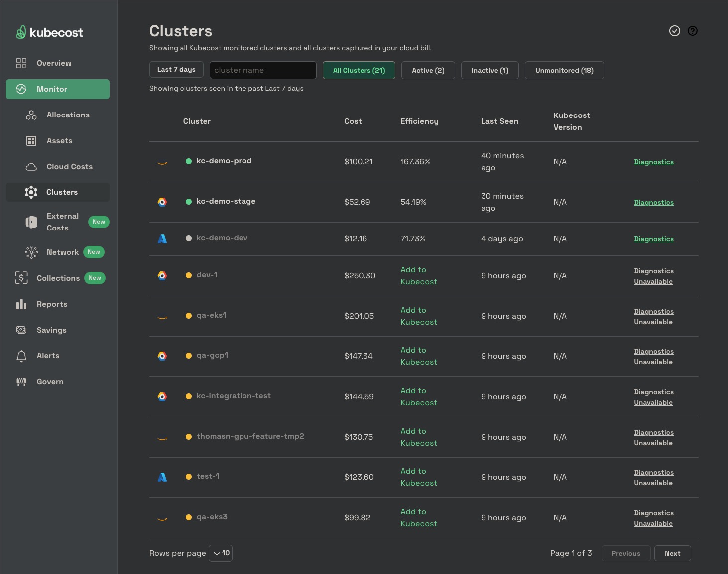Open the help question mark icon
The height and width of the screenshot is (574, 728).
(693, 31)
